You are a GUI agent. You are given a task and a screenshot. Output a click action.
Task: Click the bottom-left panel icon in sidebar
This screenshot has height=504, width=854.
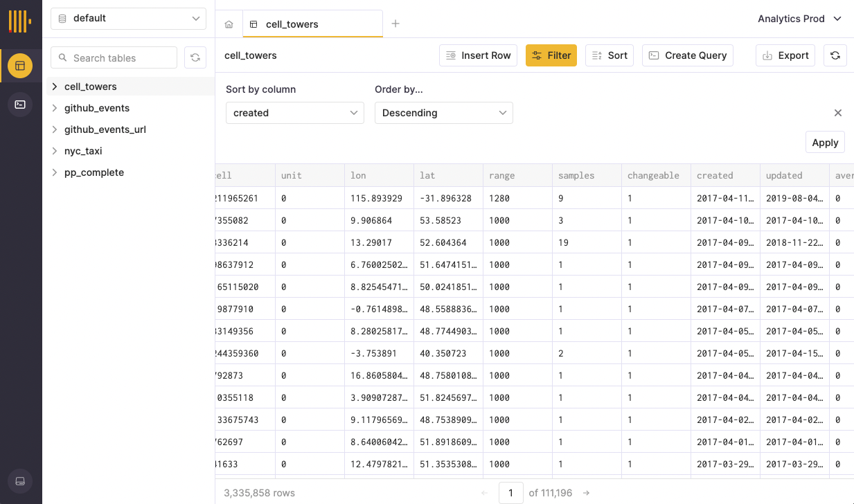[20, 481]
